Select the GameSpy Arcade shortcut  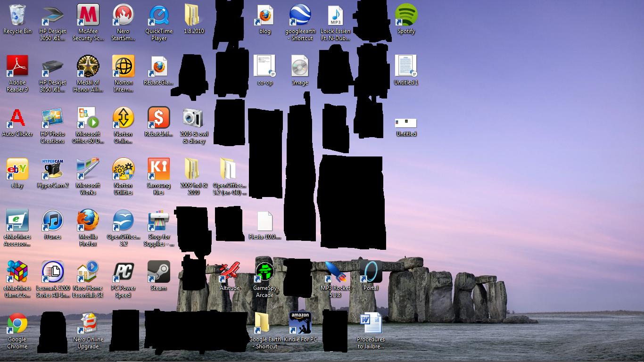coord(265,272)
